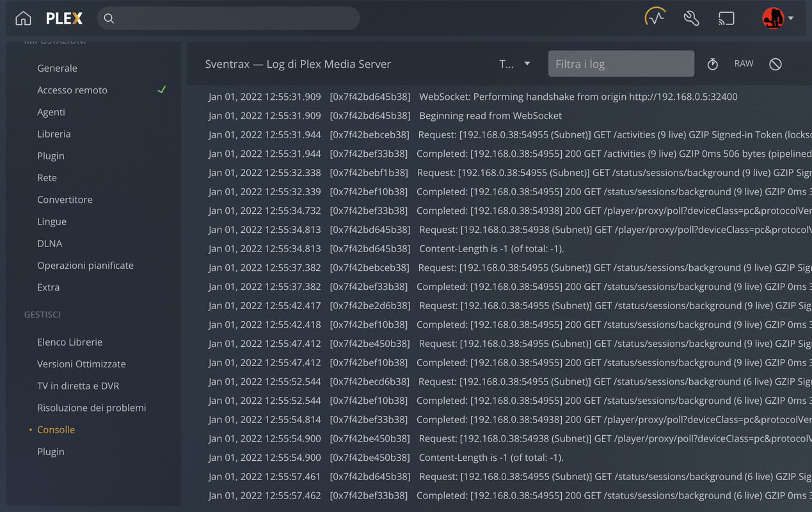
Task: Open the log level dropdown
Action: [x=515, y=64]
